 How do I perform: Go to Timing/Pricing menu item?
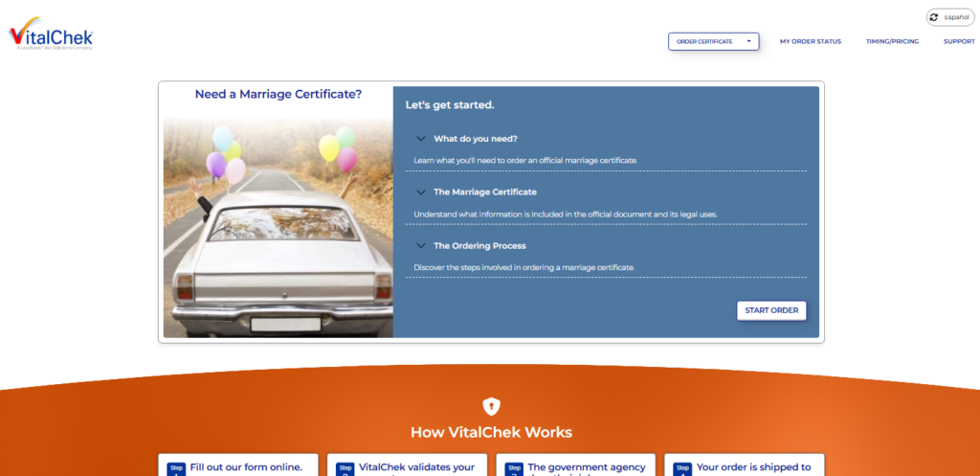pyautogui.click(x=892, y=41)
